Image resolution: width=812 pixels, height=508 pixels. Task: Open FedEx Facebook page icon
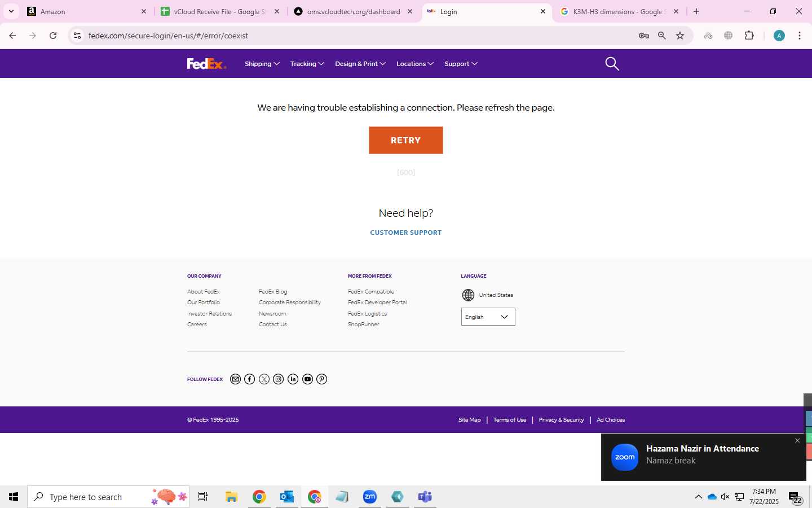250,379
